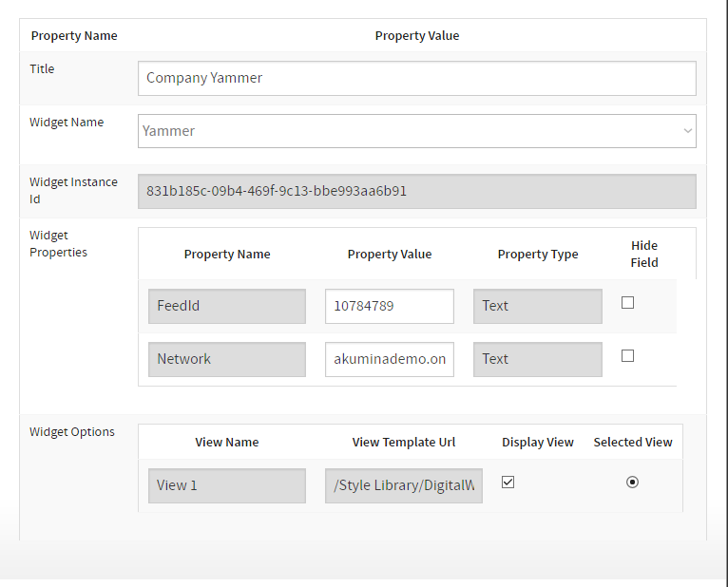This screenshot has width=728, height=587.
Task: Click the Title row label
Action: pos(42,69)
